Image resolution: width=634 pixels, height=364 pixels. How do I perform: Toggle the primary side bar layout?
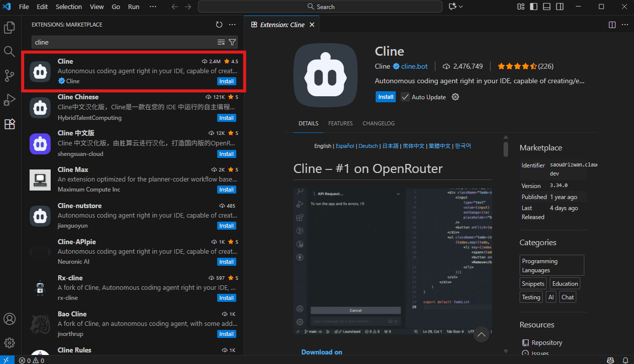tap(534, 7)
